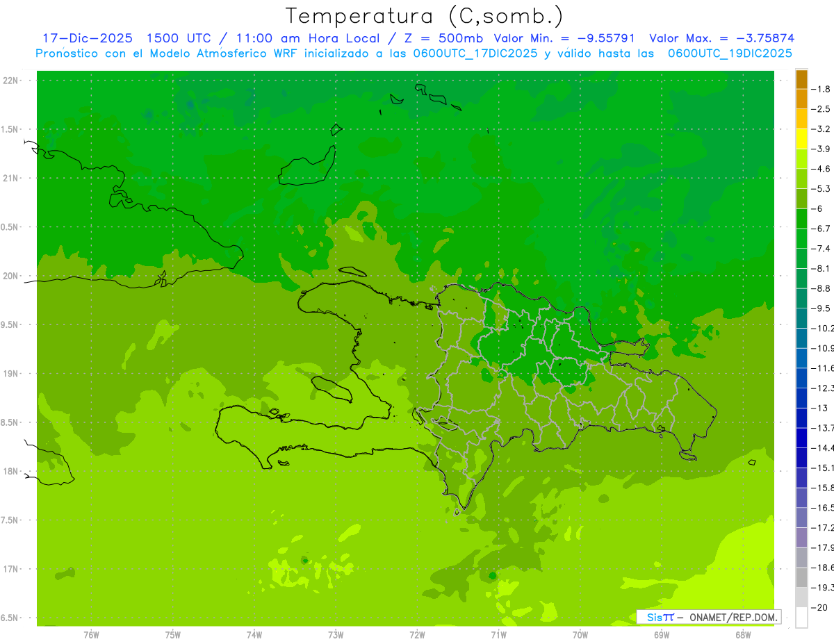Click the -13 value on color scale

pyautogui.click(x=819, y=408)
